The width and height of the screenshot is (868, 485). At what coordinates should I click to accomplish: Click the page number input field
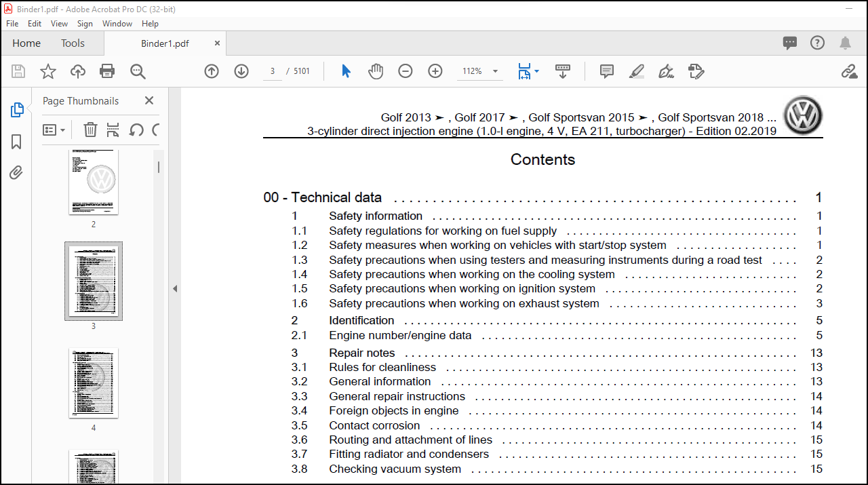coord(273,71)
